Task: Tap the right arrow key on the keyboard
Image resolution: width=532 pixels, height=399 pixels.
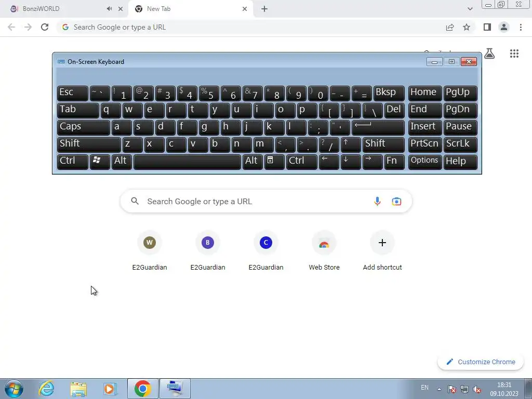Action: (373, 162)
